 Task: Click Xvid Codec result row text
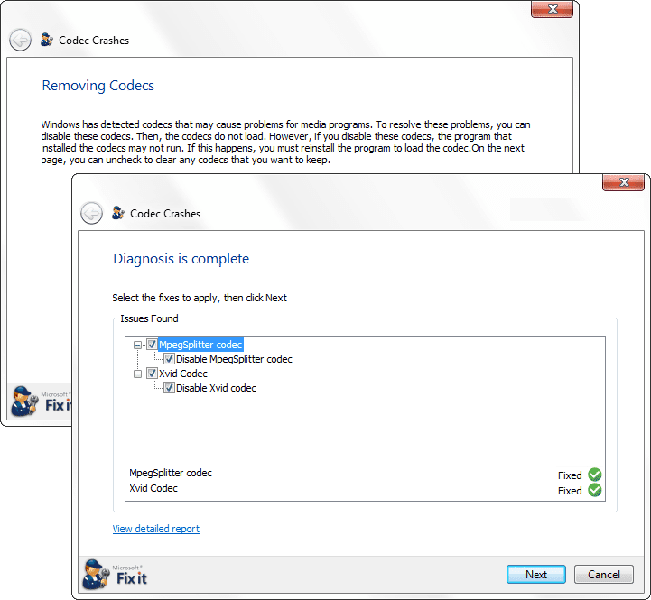(153, 488)
